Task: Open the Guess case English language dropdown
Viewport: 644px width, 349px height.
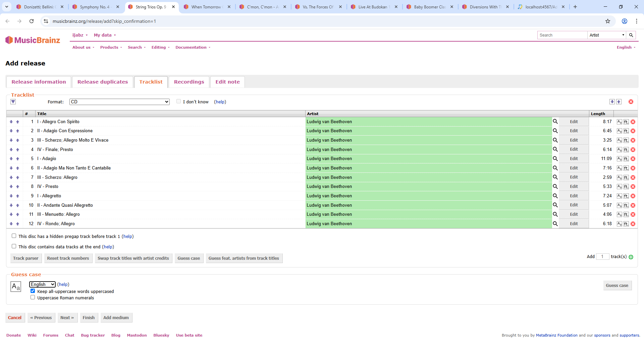Action: point(42,284)
